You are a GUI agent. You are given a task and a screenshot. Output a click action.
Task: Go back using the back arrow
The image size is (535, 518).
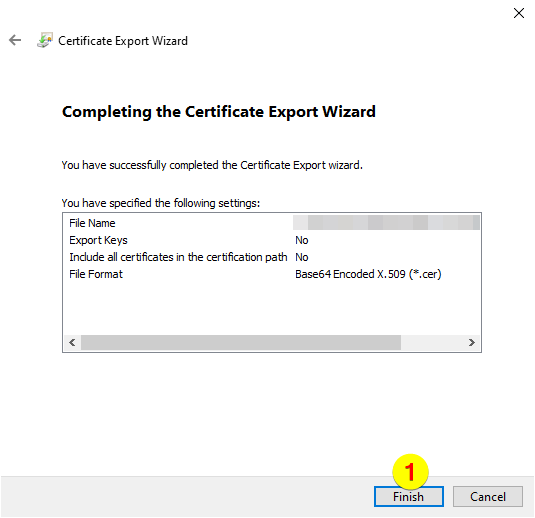[x=15, y=40]
